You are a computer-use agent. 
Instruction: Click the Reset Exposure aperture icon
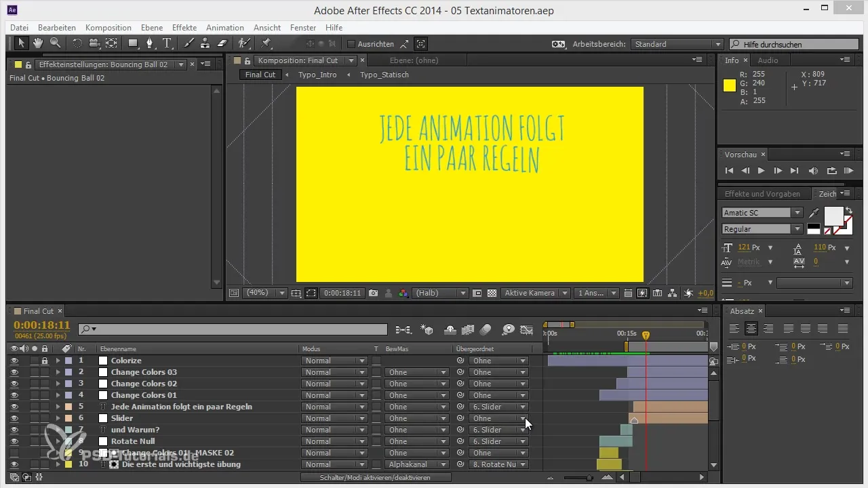click(x=688, y=293)
